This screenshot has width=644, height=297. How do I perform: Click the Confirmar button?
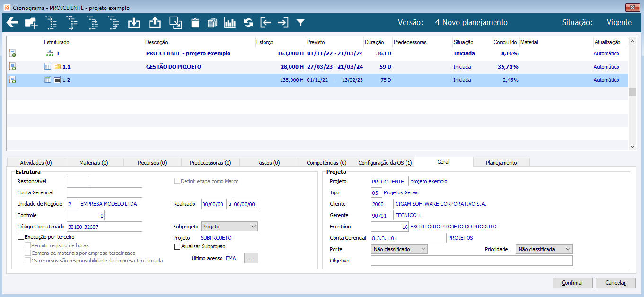click(573, 283)
